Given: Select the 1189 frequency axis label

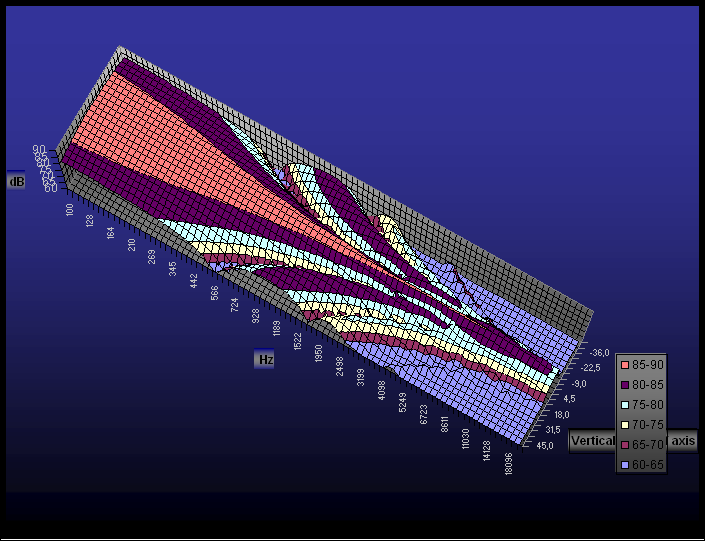Looking at the screenshot, I should (x=277, y=328).
